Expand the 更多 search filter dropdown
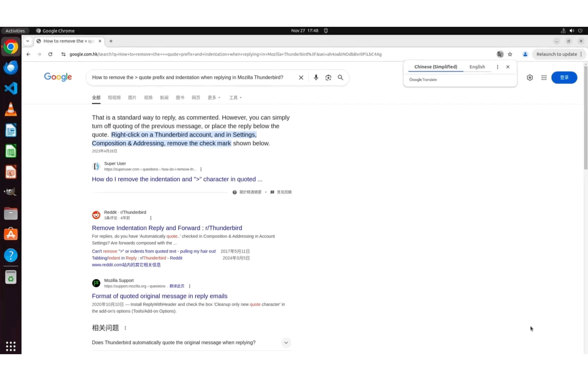Image resolution: width=588 pixels, height=381 pixels. [x=214, y=98]
